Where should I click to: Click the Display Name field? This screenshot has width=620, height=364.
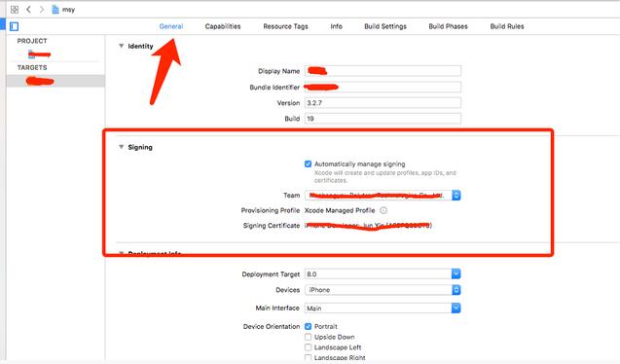coord(383,71)
